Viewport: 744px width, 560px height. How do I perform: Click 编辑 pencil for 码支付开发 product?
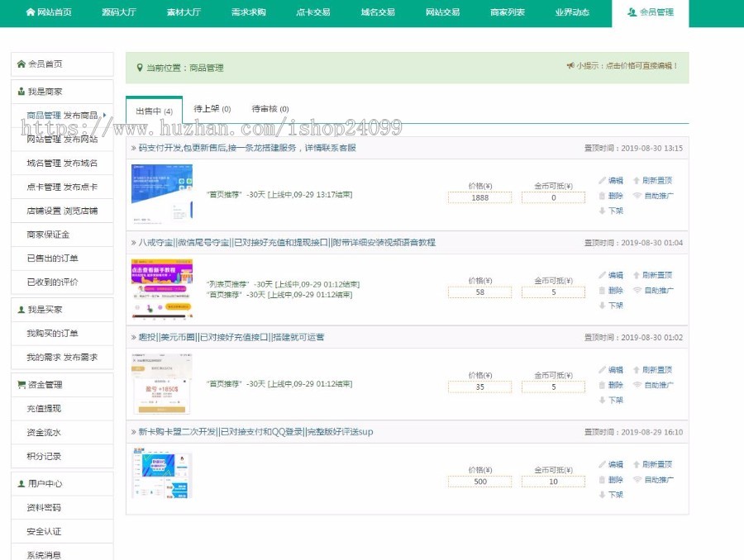coord(611,180)
